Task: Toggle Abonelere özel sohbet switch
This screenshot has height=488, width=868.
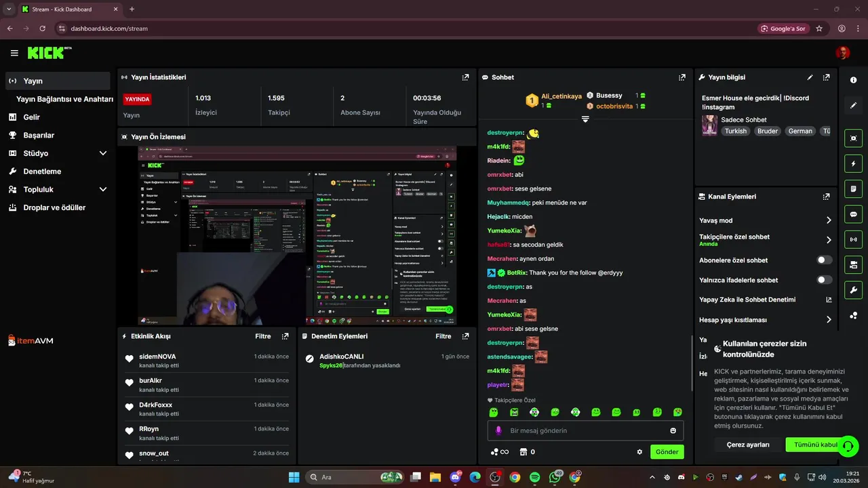Action: point(825,260)
